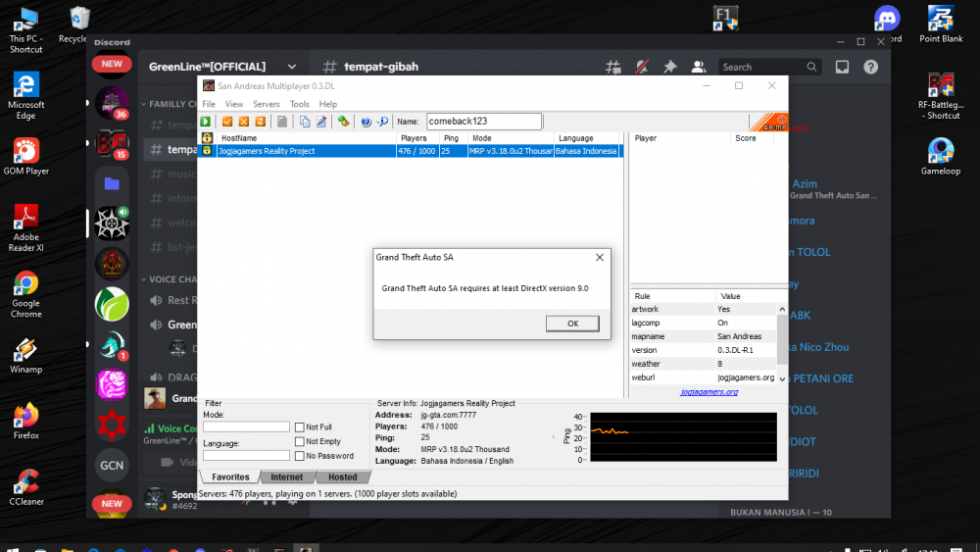
Task: Collapse the VOICE channel category in Discord
Action: tap(169, 279)
